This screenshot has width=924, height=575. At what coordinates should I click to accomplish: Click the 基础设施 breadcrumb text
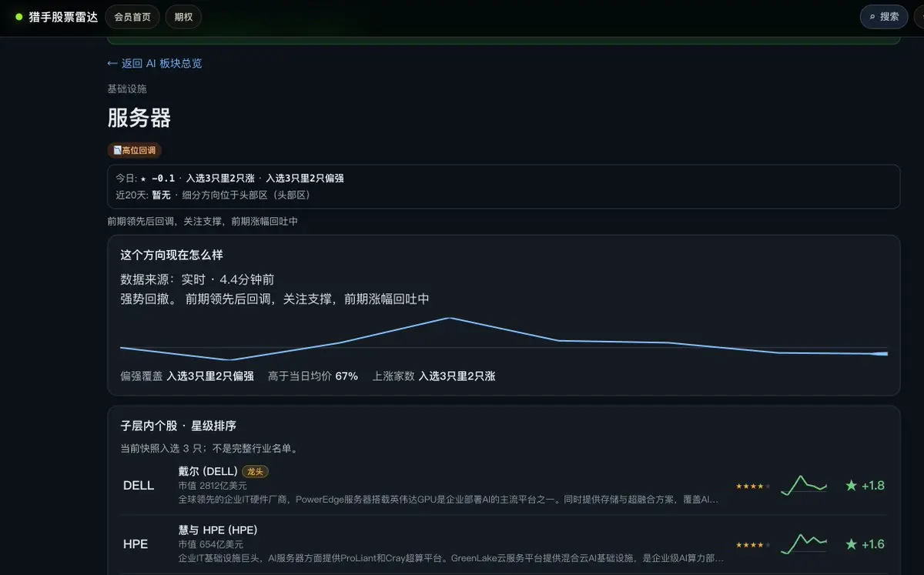click(127, 89)
